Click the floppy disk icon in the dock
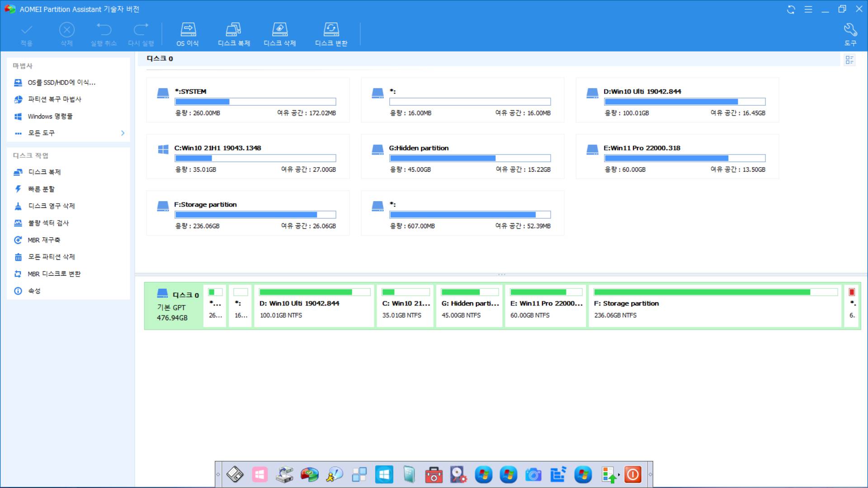868x488 pixels. 235,474
